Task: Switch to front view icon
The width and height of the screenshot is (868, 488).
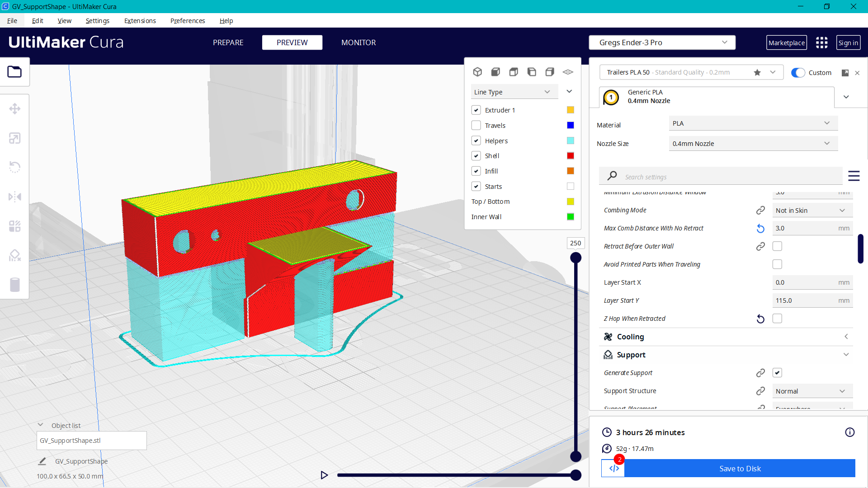Action: click(495, 72)
